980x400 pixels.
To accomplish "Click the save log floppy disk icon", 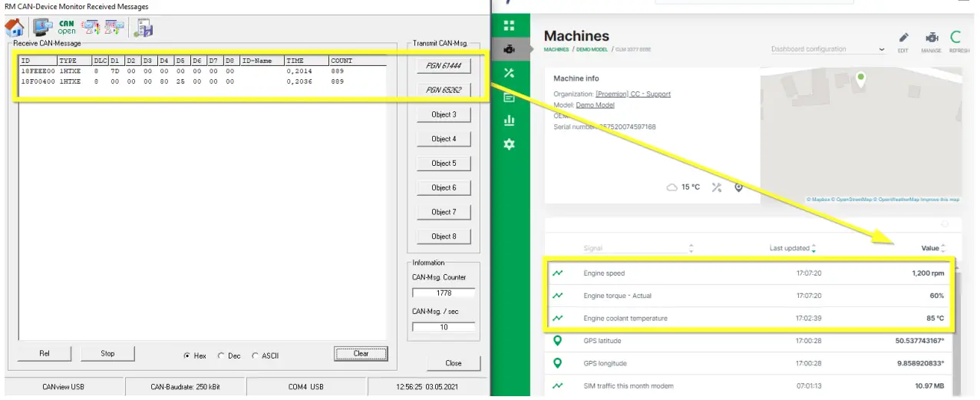I will click(x=144, y=28).
